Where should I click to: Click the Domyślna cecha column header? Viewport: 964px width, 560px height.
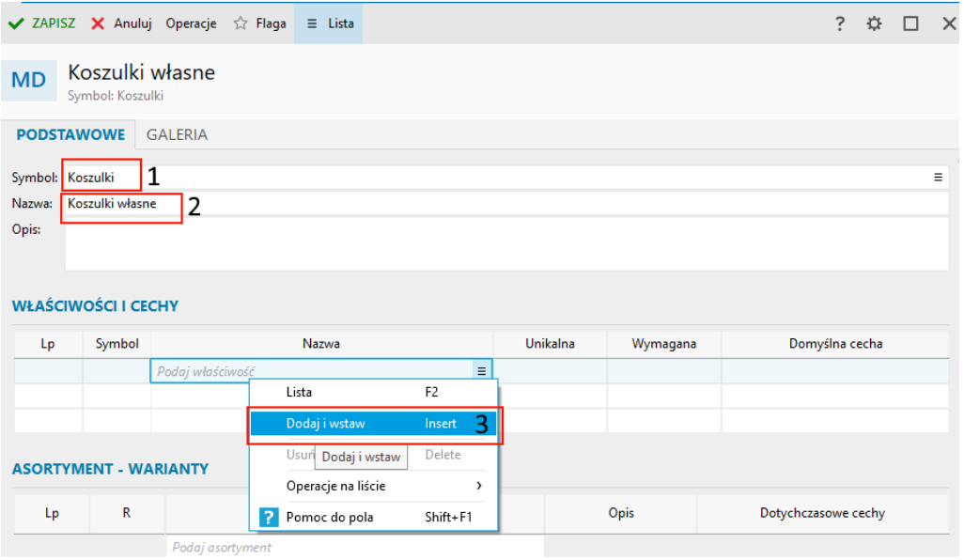(835, 344)
